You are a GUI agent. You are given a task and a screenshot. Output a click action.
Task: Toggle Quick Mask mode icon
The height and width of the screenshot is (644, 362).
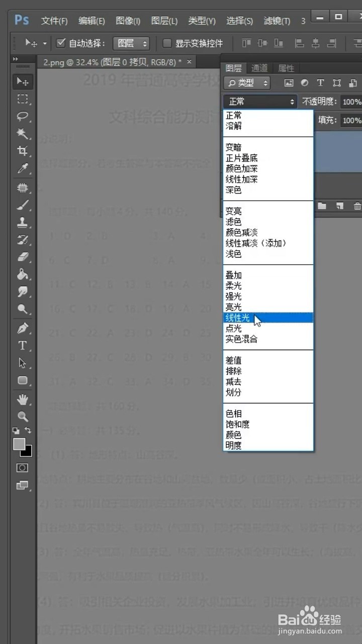coord(23,468)
